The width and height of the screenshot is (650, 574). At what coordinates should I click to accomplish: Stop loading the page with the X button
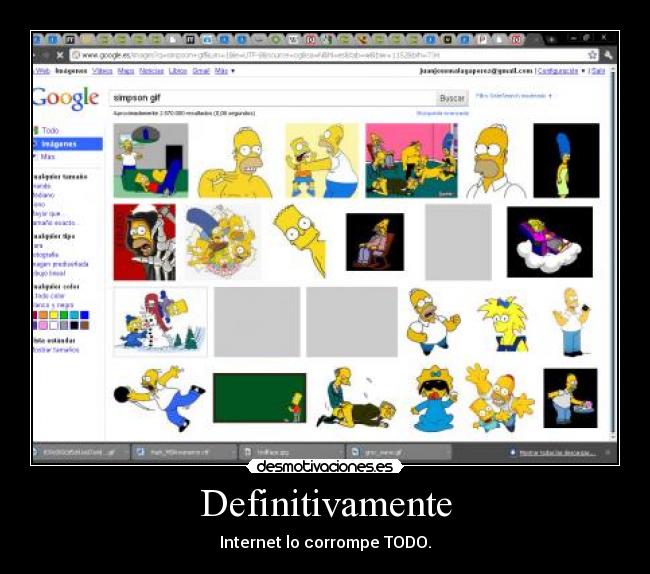[x=60, y=55]
